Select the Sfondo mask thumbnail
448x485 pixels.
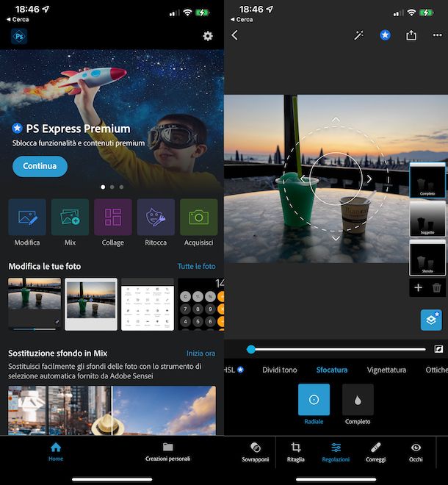427,258
